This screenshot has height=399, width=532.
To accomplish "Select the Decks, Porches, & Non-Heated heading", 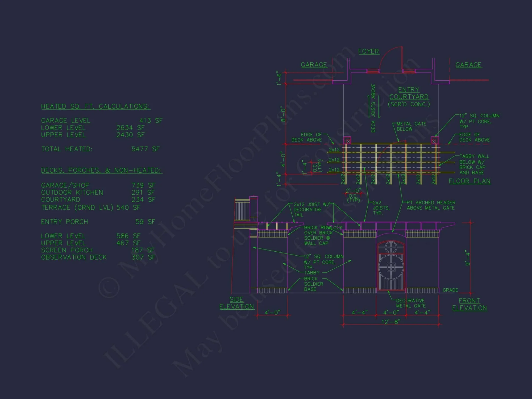I will point(102,170).
